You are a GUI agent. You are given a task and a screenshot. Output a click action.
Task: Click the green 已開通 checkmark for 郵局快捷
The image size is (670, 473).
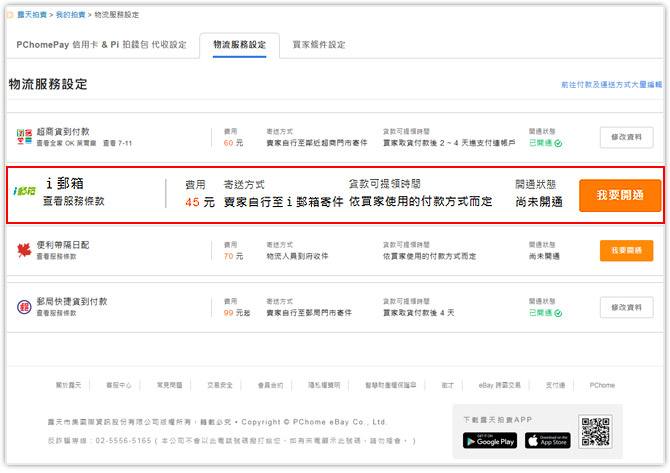(x=558, y=313)
